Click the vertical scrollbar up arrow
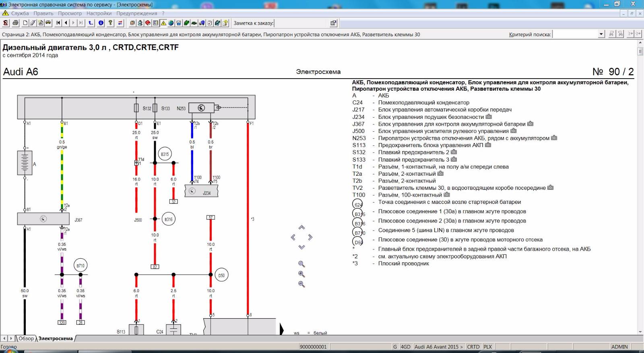 click(x=640, y=43)
